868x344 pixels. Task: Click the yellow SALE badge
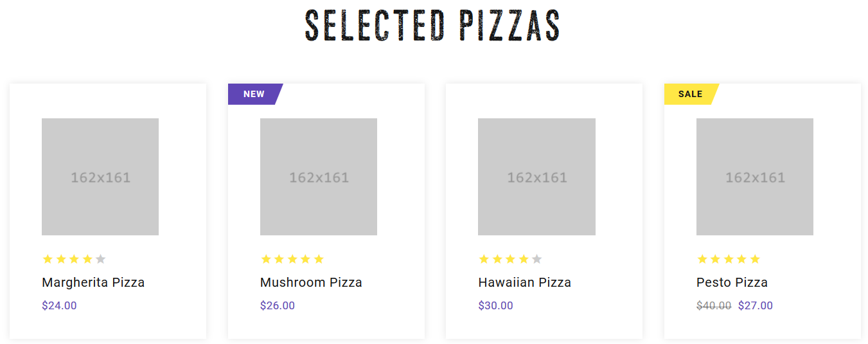pos(691,94)
